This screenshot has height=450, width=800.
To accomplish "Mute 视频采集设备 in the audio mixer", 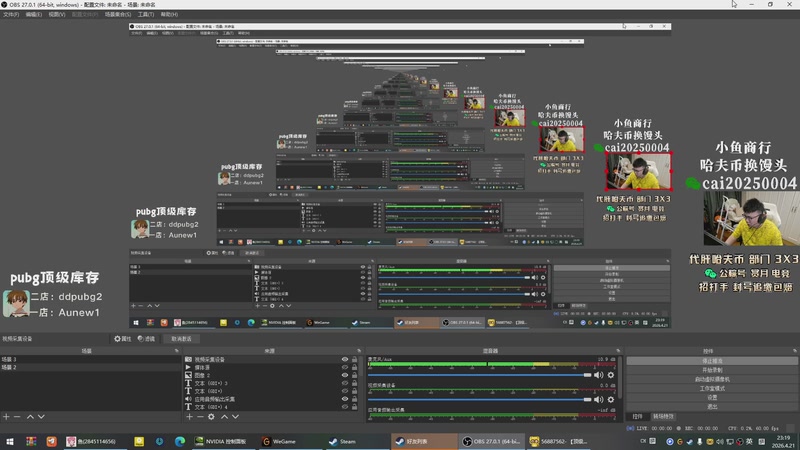I will coord(598,399).
